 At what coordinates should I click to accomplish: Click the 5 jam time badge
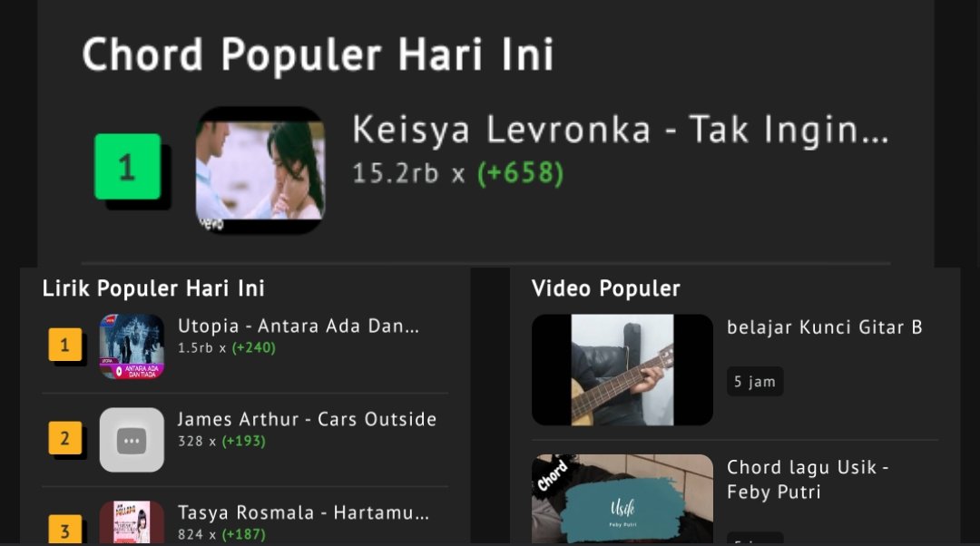click(x=755, y=381)
